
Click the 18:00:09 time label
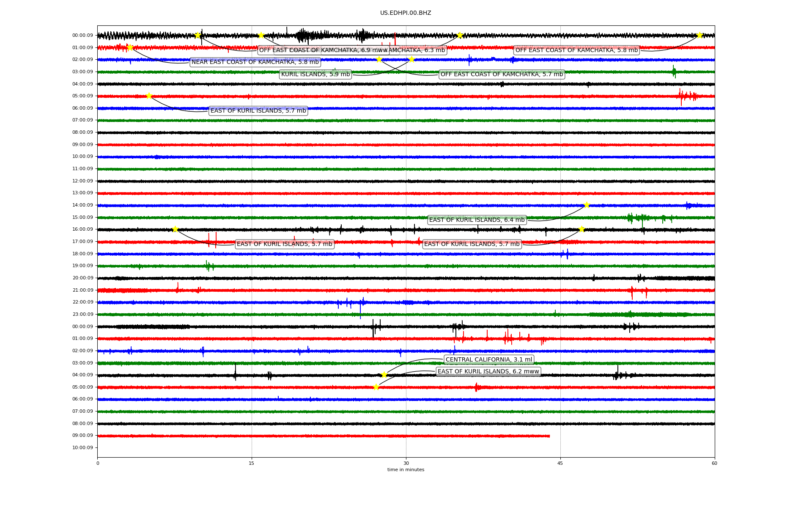82,254
